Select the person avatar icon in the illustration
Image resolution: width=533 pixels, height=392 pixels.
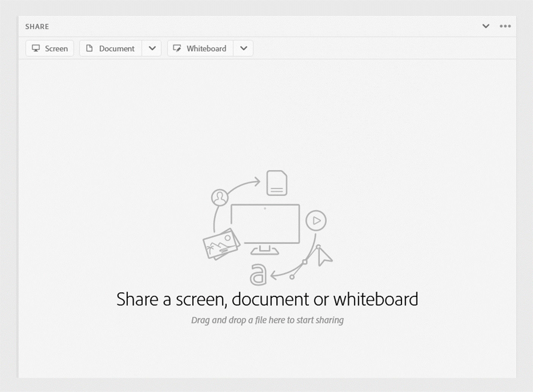[x=220, y=197]
